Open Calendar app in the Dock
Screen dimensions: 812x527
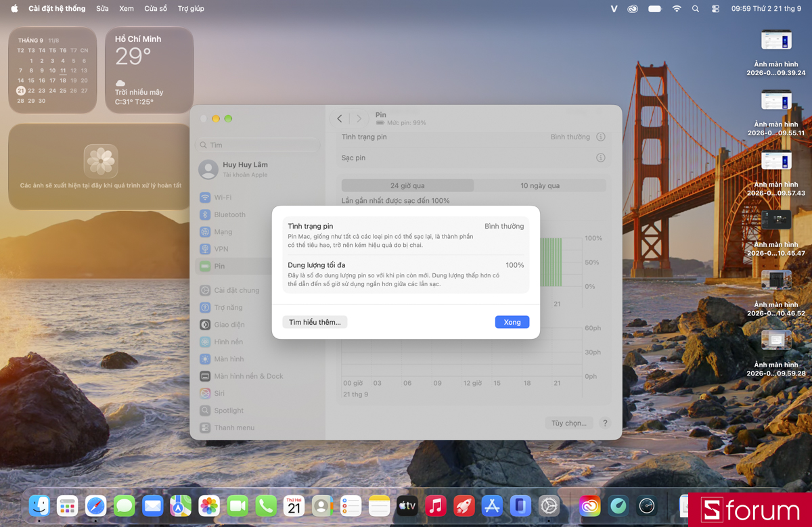pyautogui.click(x=294, y=505)
